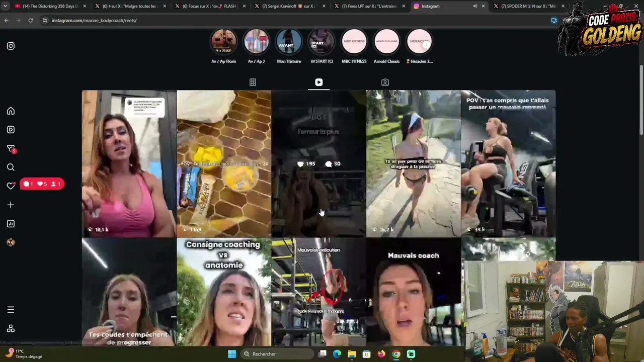Open direct messages with the red badge

pos(11,149)
